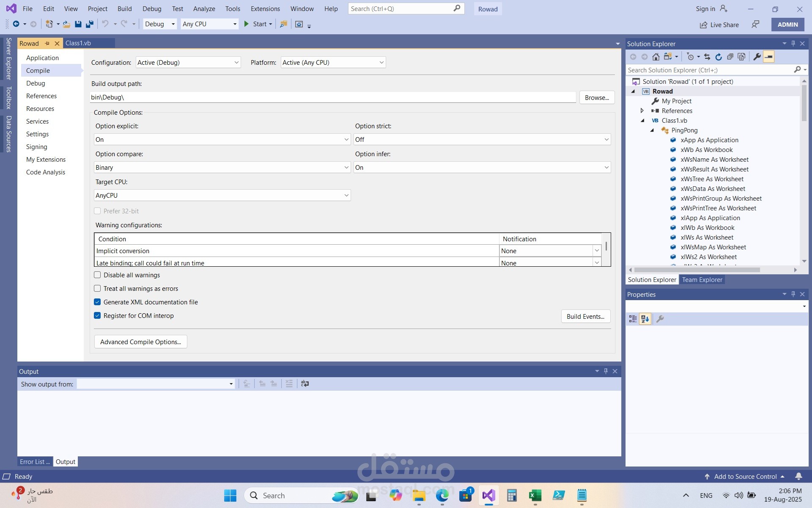
Task: Save the current file with the floppy icon
Action: coord(78,24)
